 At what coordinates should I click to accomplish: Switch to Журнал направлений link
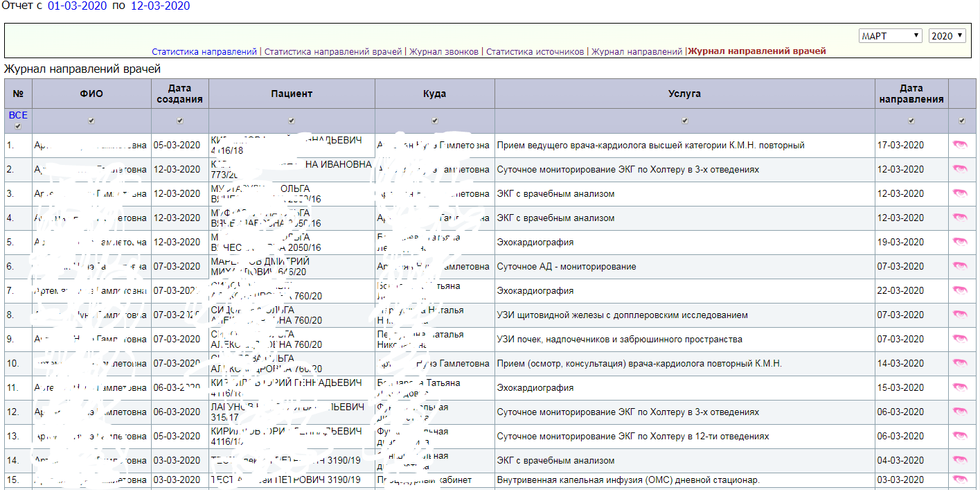pyautogui.click(x=636, y=51)
